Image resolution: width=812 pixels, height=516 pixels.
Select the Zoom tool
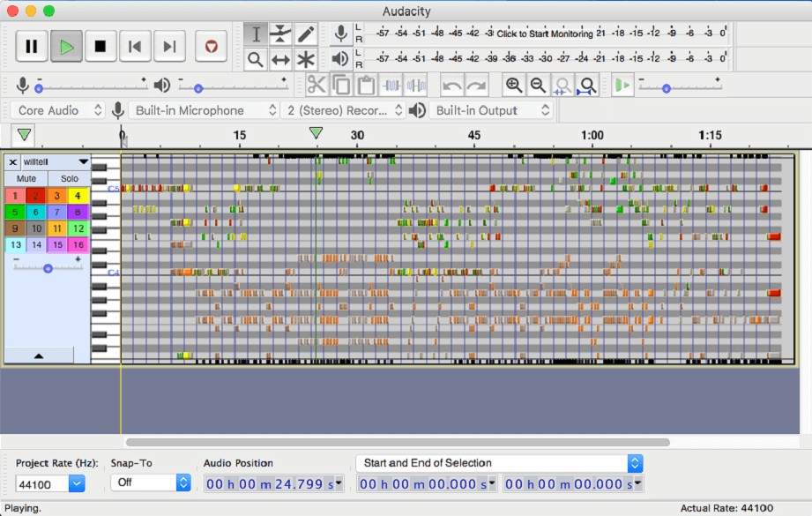click(x=256, y=58)
